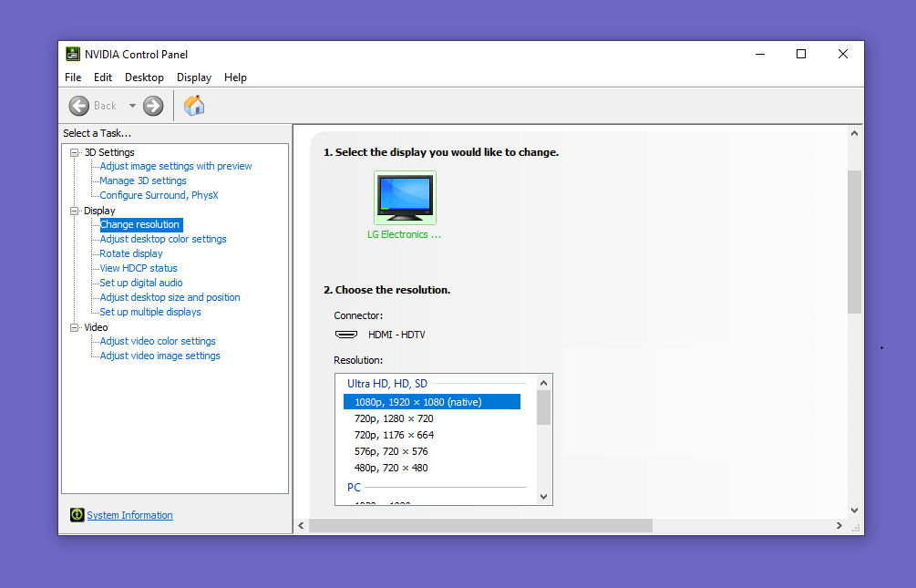The width and height of the screenshot is (916, 588).
Task: Click main panel vertical scroll down arrow
Action: [854, 511]
